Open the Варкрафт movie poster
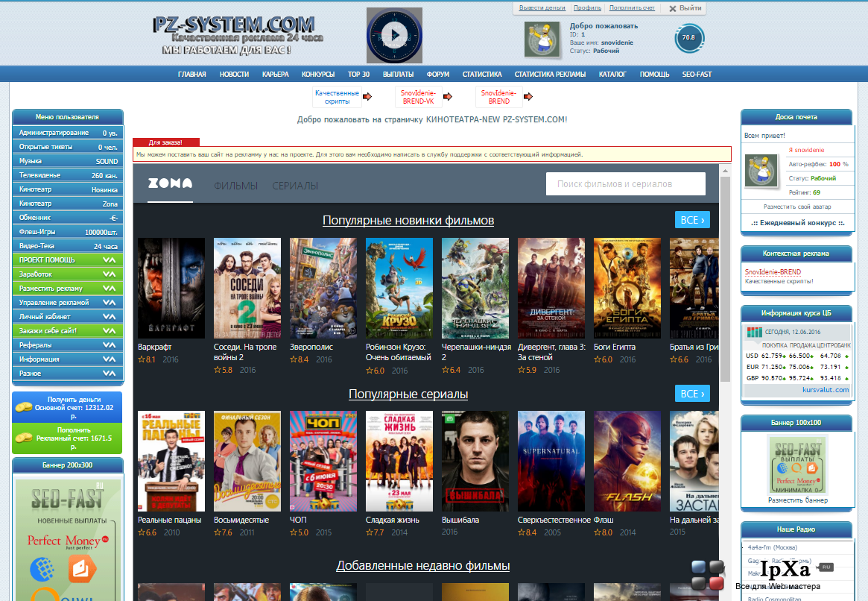The image size is (868, 601). [171, 288]
